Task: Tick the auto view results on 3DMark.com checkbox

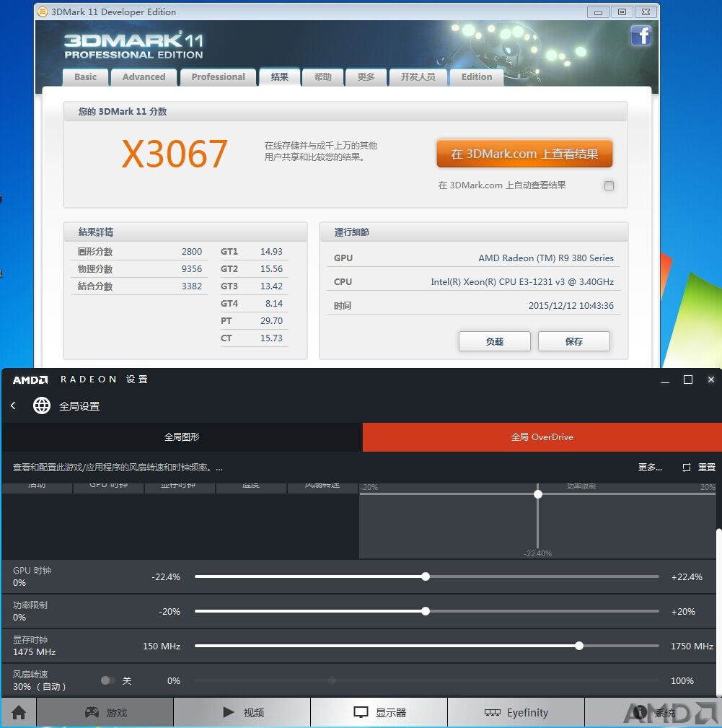Action: (609, 185)
